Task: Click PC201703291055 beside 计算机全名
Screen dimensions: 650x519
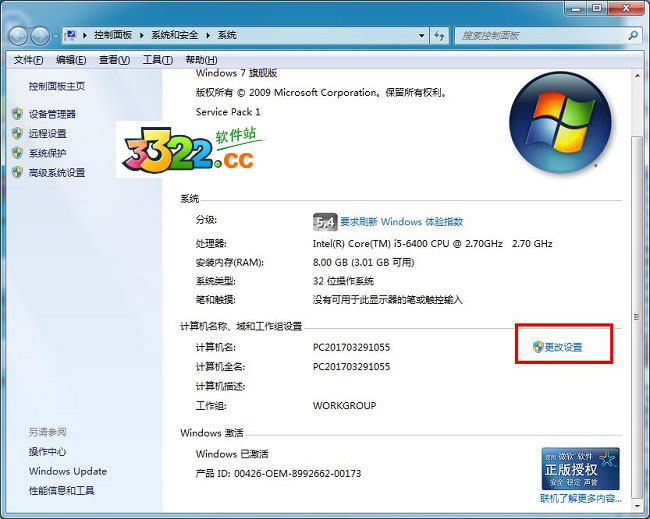Action: [x=351, y=366]
